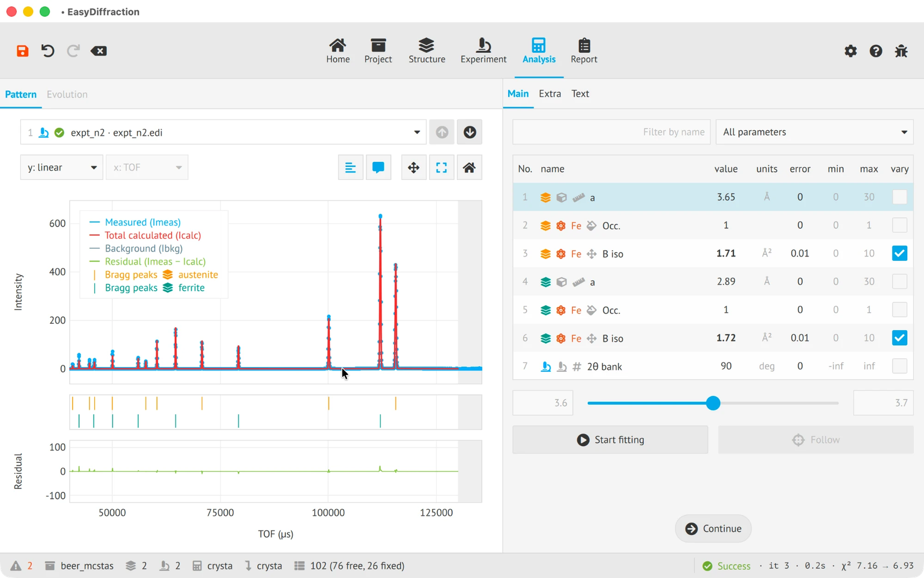Reset chart view with house icon

[x=470, y=168]
